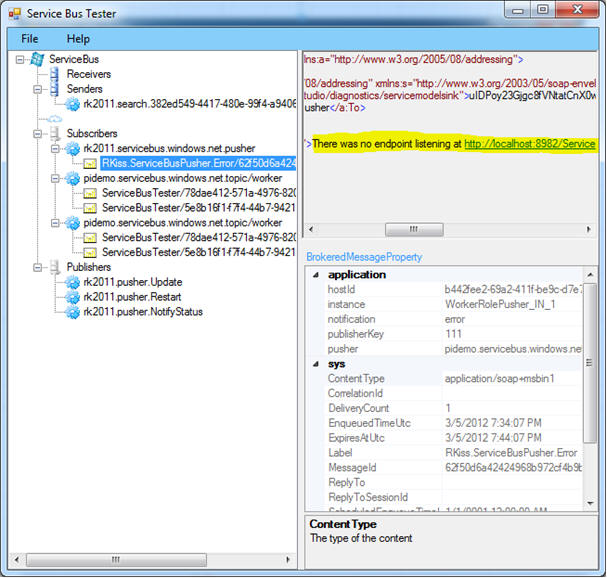Screen dimensions: 607x578
Task: Select the publisherKey value 111
Action: pos(453,334)
